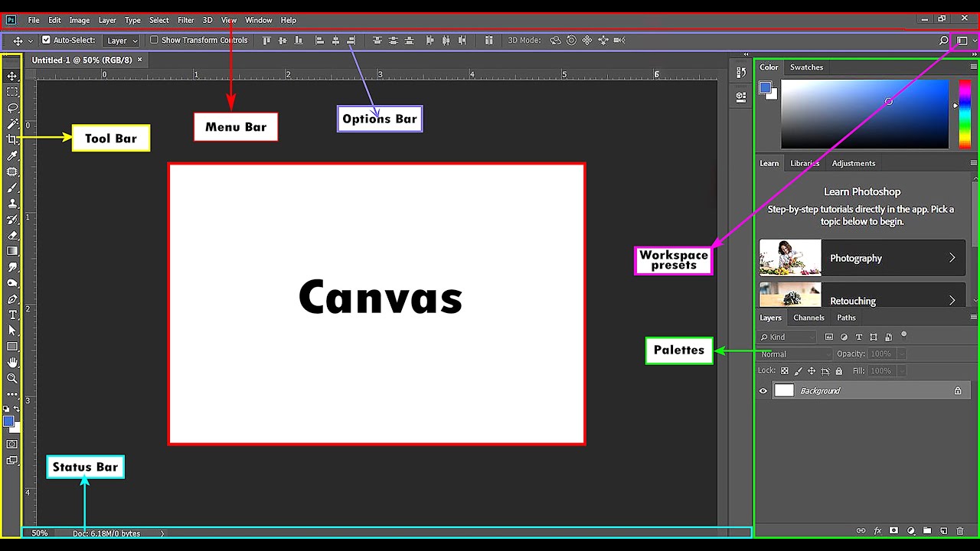980x551 pixels.
Task: Open the Normal blending mode dropdown
Action: point(795,354)
